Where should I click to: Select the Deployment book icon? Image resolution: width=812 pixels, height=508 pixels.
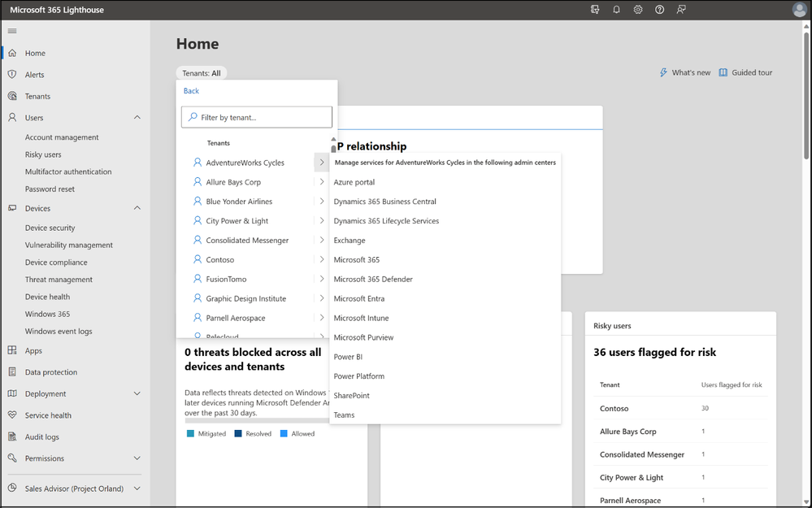tap(12, 393)
